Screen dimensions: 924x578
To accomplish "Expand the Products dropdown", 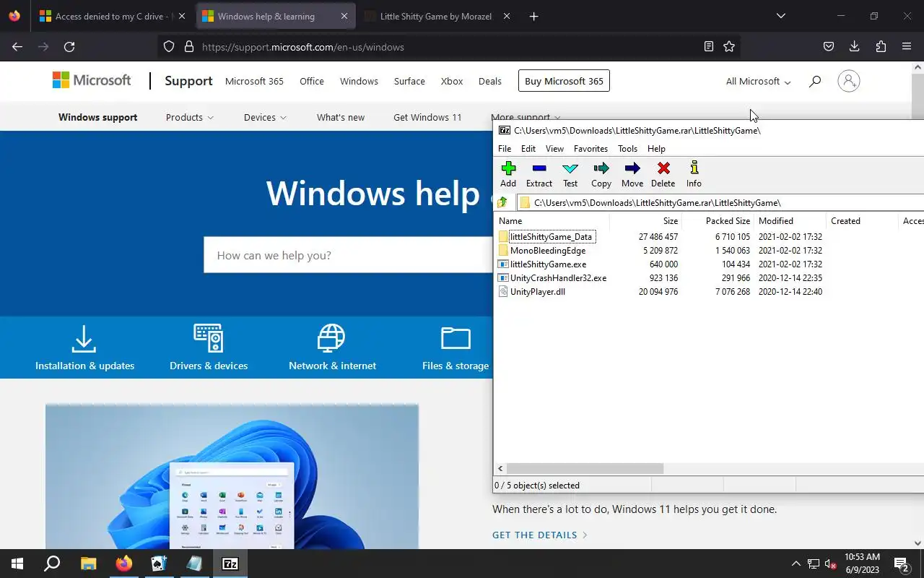I will click(x=189, y=117).
